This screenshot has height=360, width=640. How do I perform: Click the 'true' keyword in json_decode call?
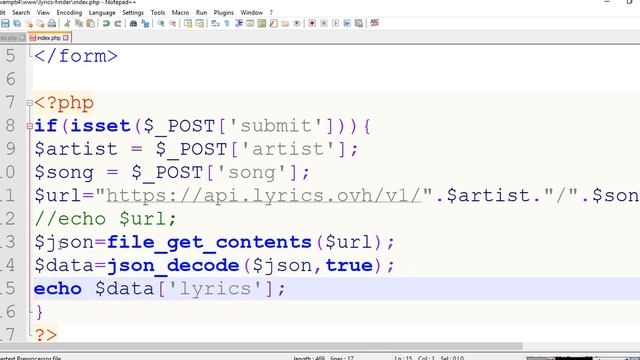349,266
